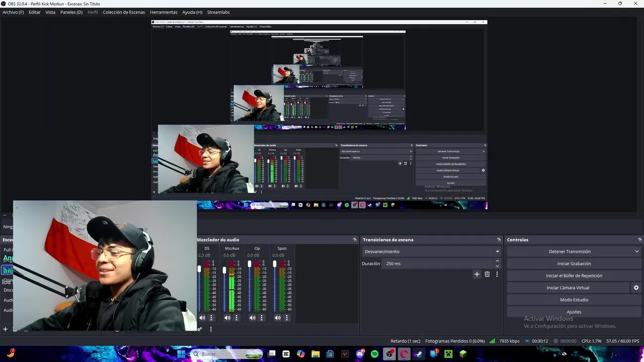This screenshot has height=362, width=644.
Task: Click the recording time status icon
Action: point(556,341)
